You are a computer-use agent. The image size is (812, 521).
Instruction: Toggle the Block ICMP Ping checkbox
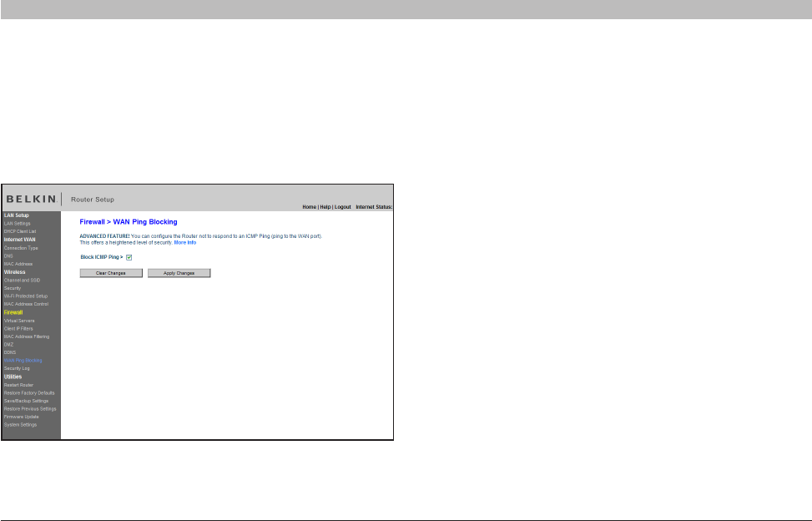point(129,257)
